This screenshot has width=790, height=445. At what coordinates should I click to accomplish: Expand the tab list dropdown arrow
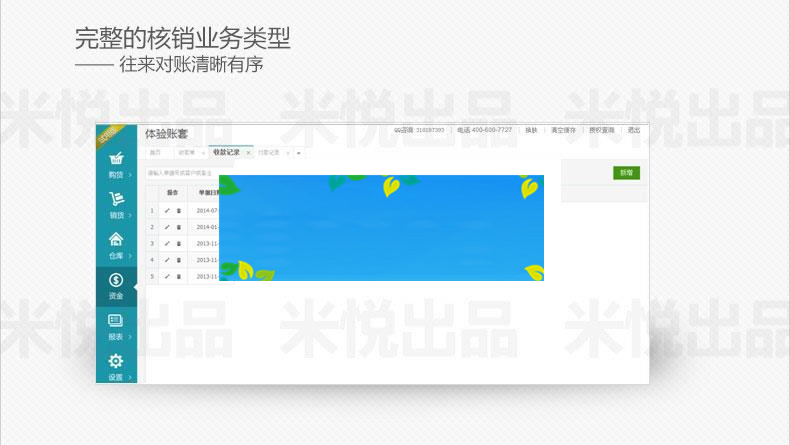(299, 153)
